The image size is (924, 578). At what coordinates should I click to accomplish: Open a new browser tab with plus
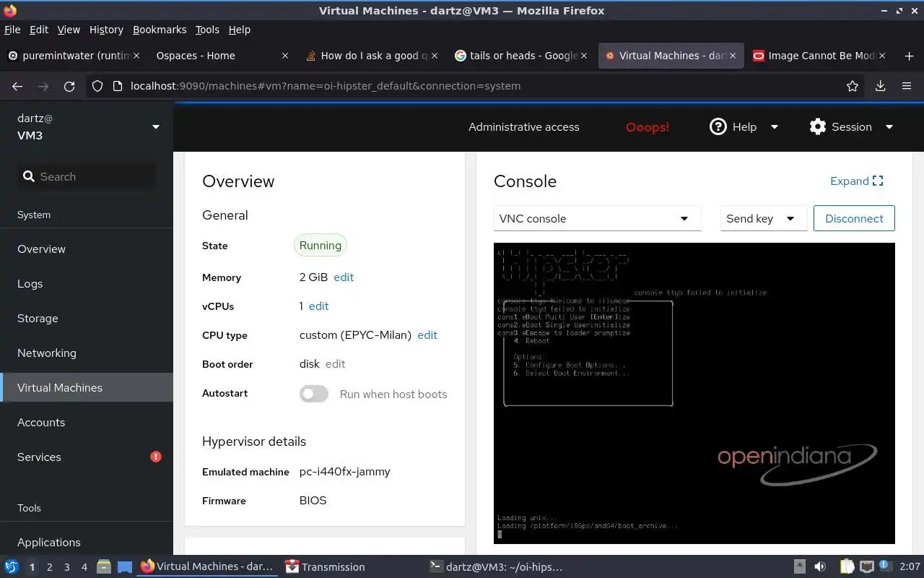coord(909,56)
